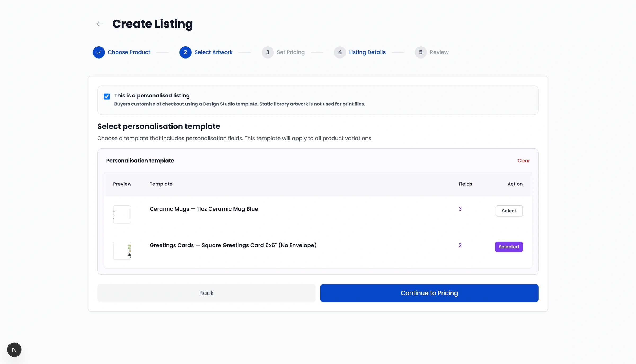Open the Ceramic Mug Blue preview thumbnail
The image size is (636, 364).
click(x=122, y=214)
